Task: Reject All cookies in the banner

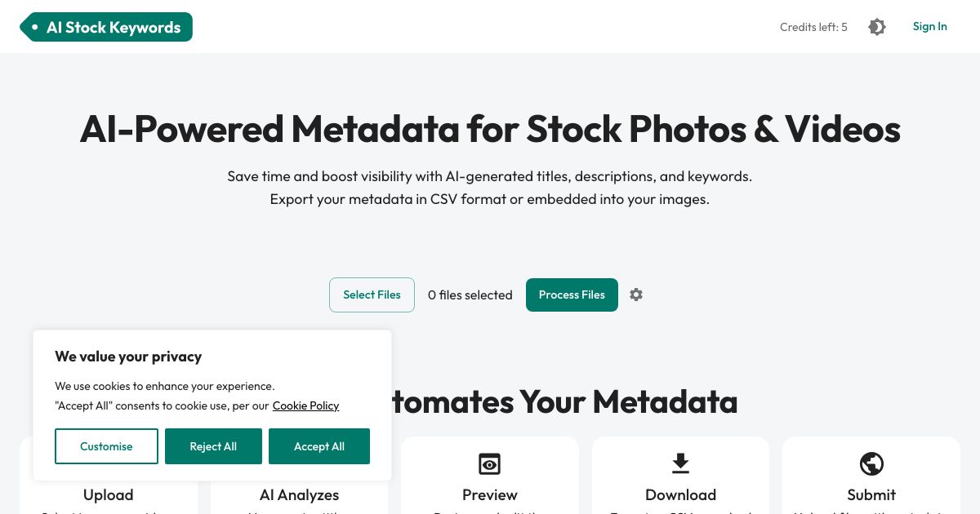Action: point(213,446)
